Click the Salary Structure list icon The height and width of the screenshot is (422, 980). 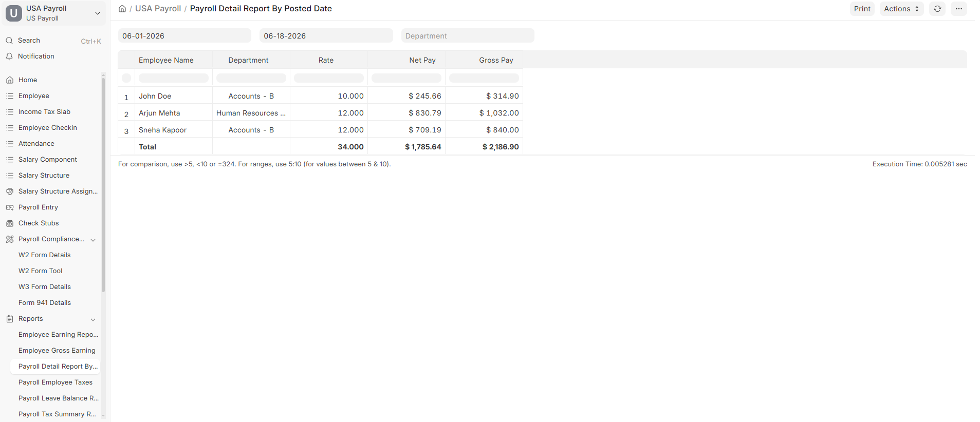tap(10, 176)
